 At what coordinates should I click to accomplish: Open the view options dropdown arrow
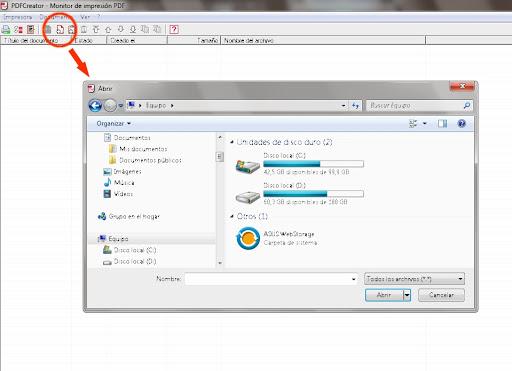(x=425, y=124)
